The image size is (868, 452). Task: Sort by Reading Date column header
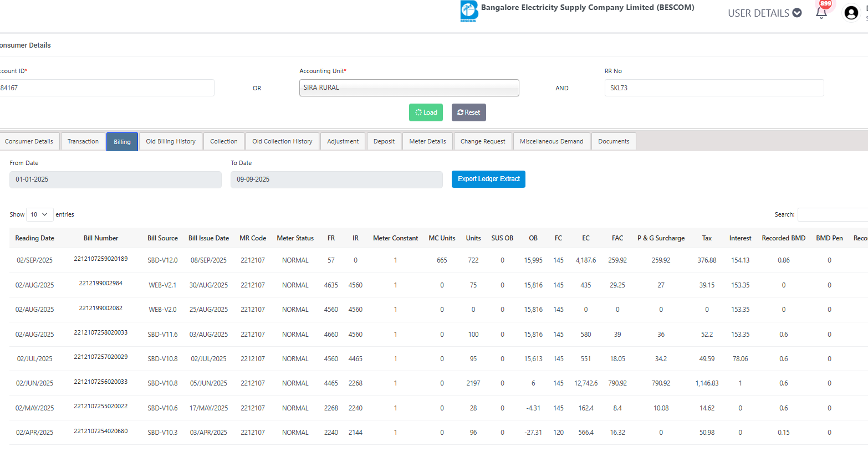[35, 238]
